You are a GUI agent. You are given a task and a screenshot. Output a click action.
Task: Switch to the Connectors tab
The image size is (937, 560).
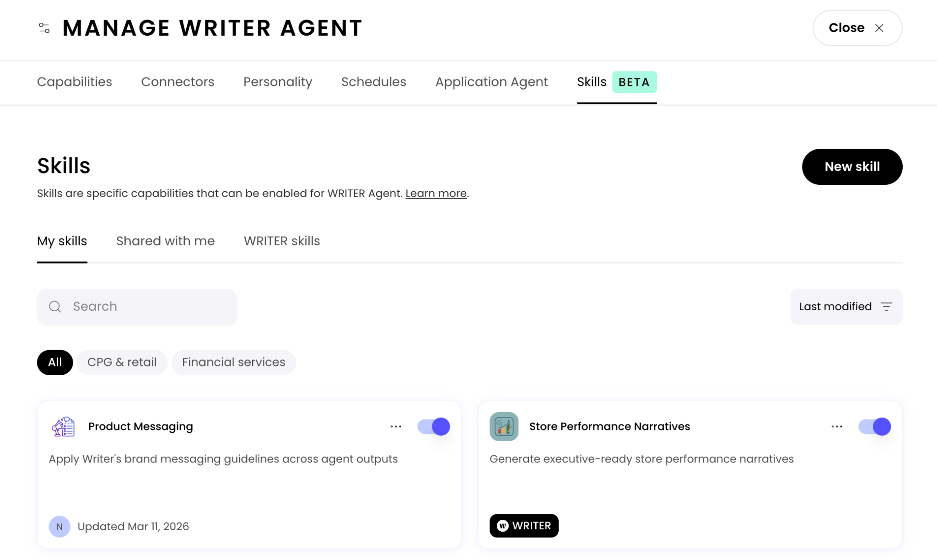coord(178,82)
